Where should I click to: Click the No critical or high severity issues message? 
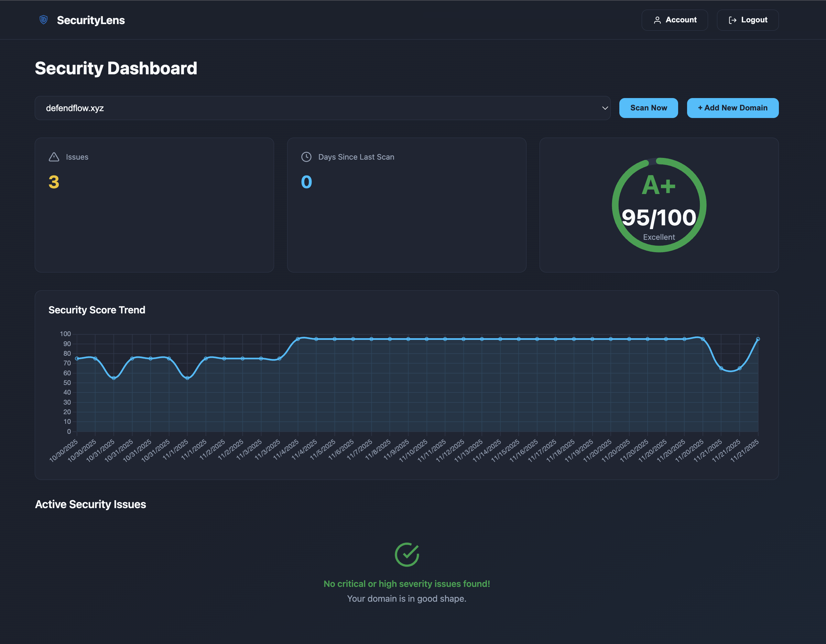point(406,584)
